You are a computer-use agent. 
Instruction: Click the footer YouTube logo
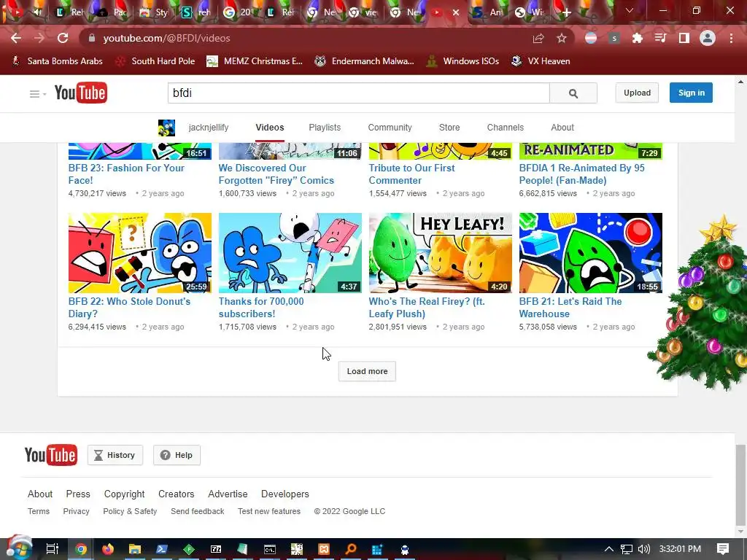[50, 455]
